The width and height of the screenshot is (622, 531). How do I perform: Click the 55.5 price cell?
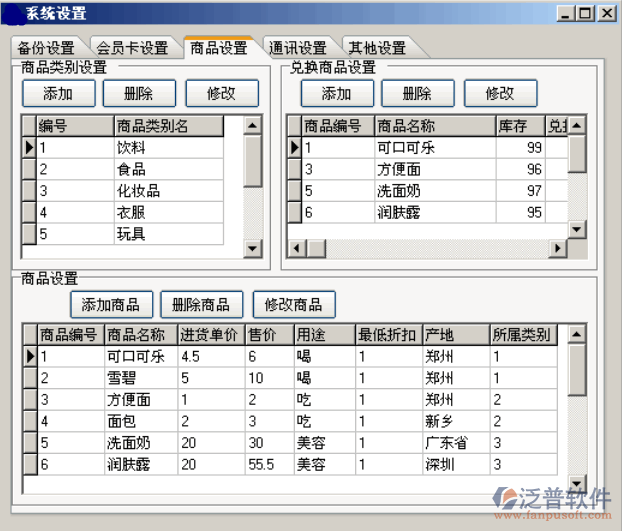pos(270,464)
